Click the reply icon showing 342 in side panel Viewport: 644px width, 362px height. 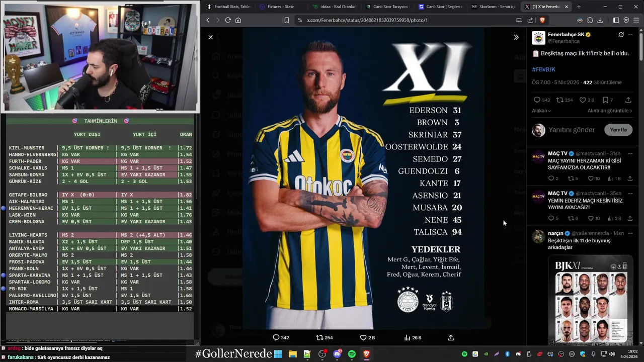coord(537,100)
